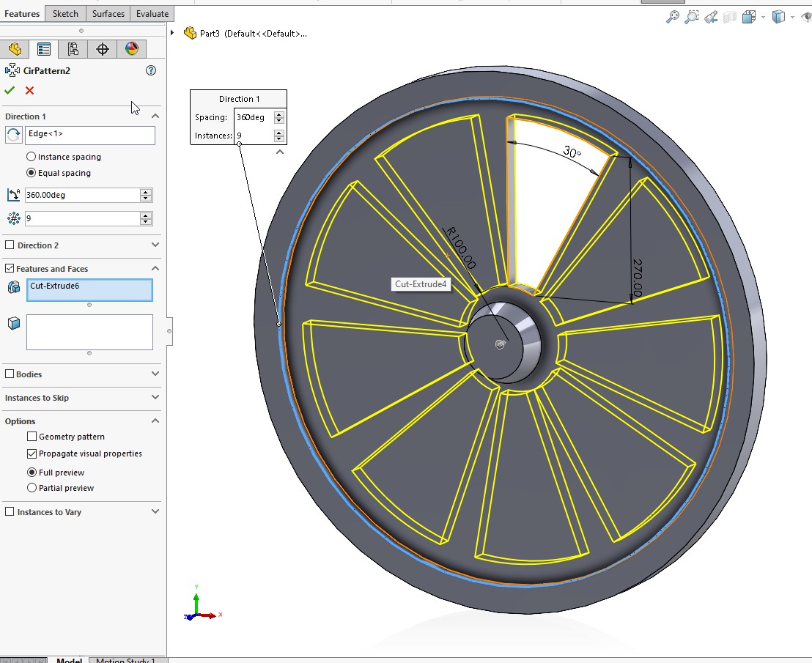This screenshot has height=663, width=812.
Task: Open the Evaluate menu tab
Action: click(x=151, y=13)
